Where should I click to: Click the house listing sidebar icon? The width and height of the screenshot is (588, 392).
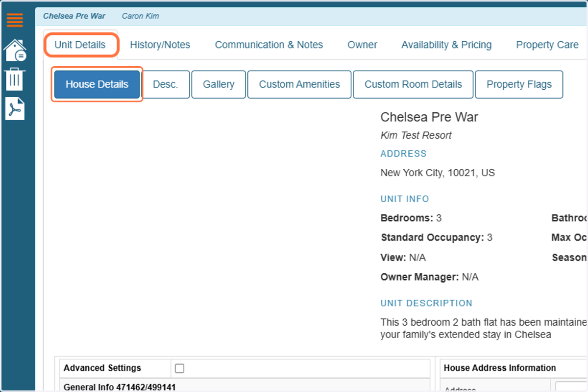pos(15,51)
